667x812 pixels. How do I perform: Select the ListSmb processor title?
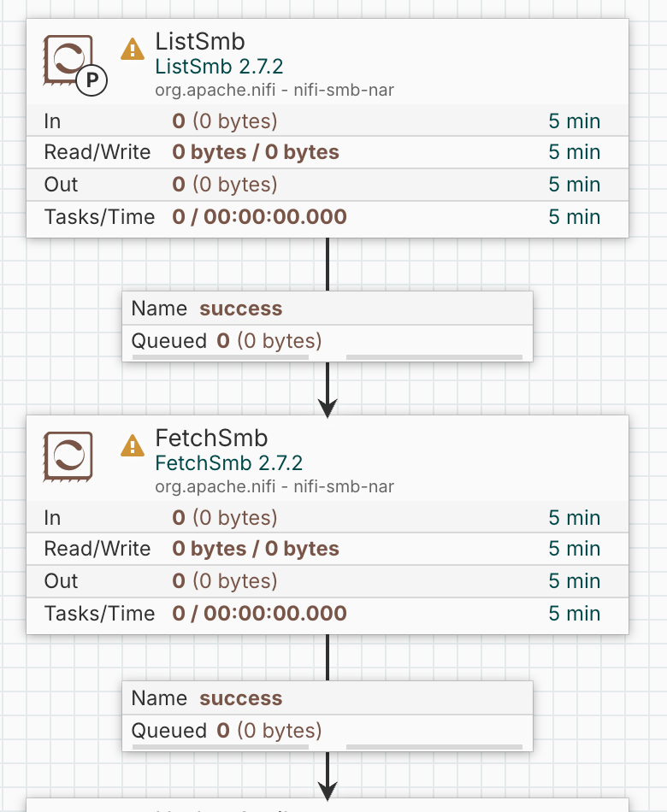(x=200, y=41)
